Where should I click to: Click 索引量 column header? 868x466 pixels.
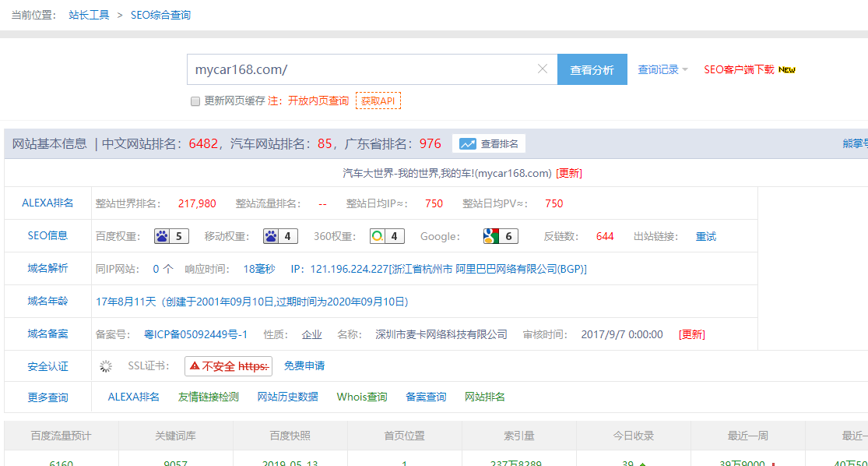coord(519,436)
